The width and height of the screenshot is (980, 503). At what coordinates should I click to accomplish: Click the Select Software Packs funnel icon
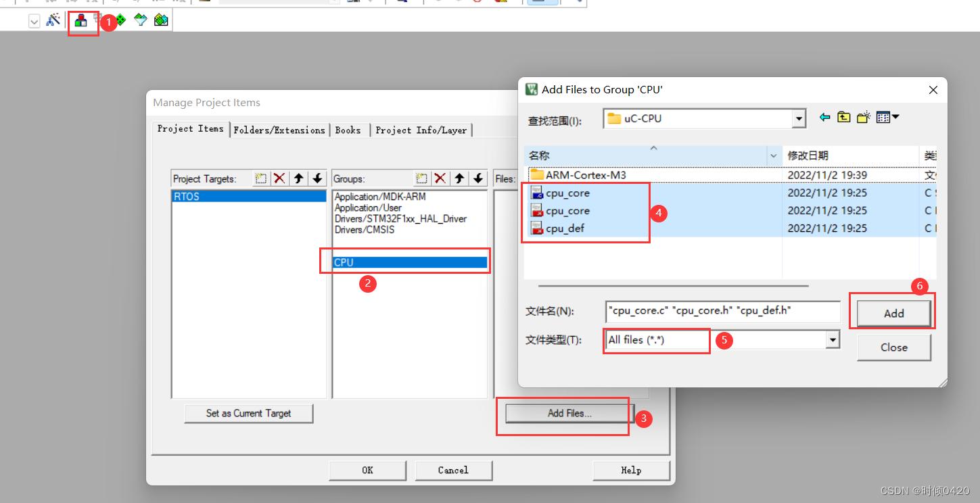click(x=140, y=20)
